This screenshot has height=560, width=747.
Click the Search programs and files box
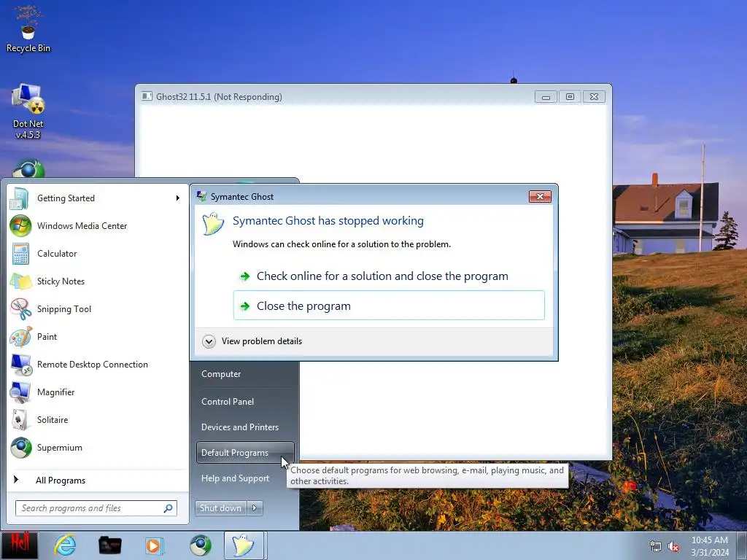(96, 508)
